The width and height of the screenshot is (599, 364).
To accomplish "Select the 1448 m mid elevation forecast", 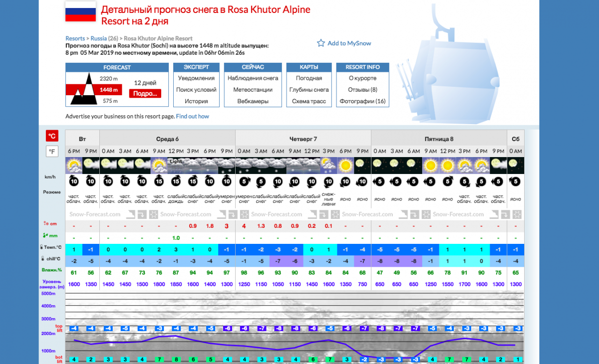I will point(109,90).
